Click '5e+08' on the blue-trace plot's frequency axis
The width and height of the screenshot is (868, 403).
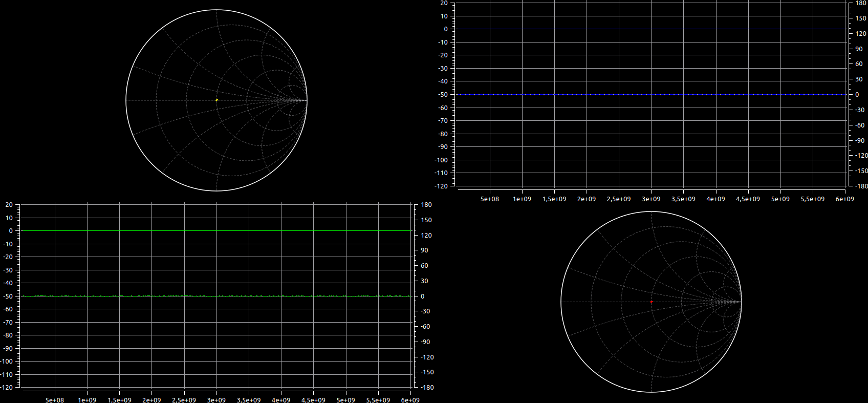[490, 199]
